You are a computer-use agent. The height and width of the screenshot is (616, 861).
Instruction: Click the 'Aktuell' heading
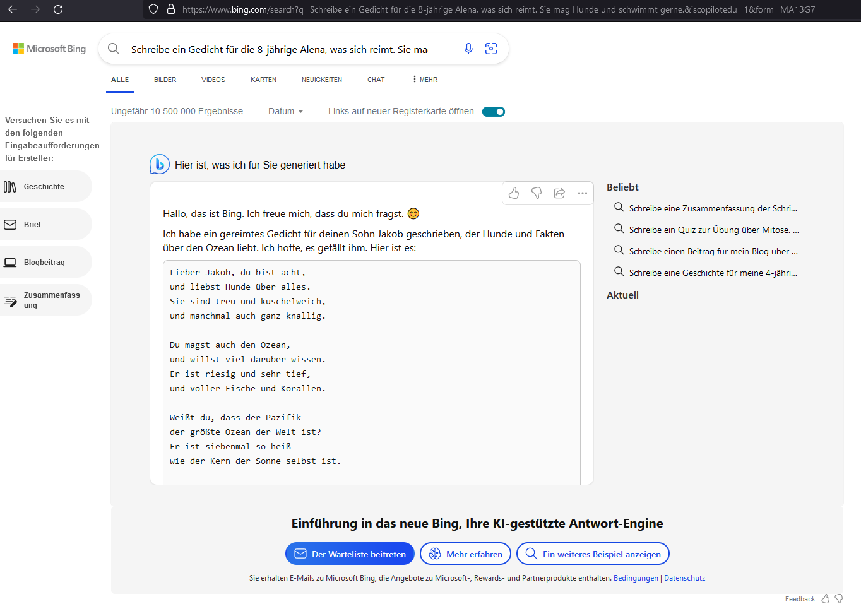click(622, 295)
